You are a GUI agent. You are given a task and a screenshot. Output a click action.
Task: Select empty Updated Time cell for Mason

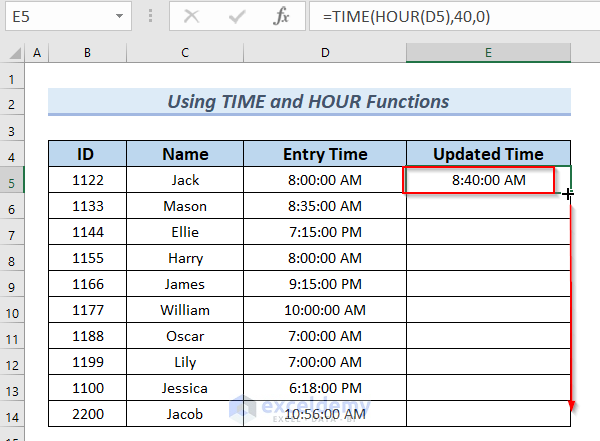[488, 206]
